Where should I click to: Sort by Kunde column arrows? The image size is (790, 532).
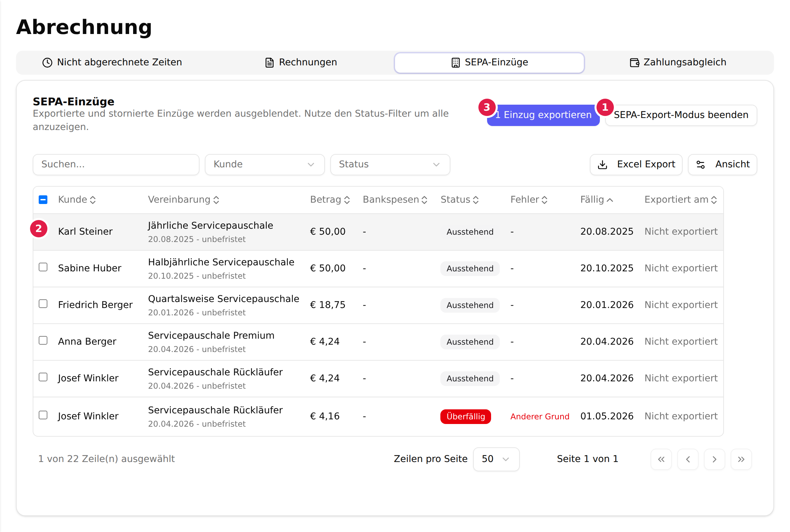(x=93, y=200)
